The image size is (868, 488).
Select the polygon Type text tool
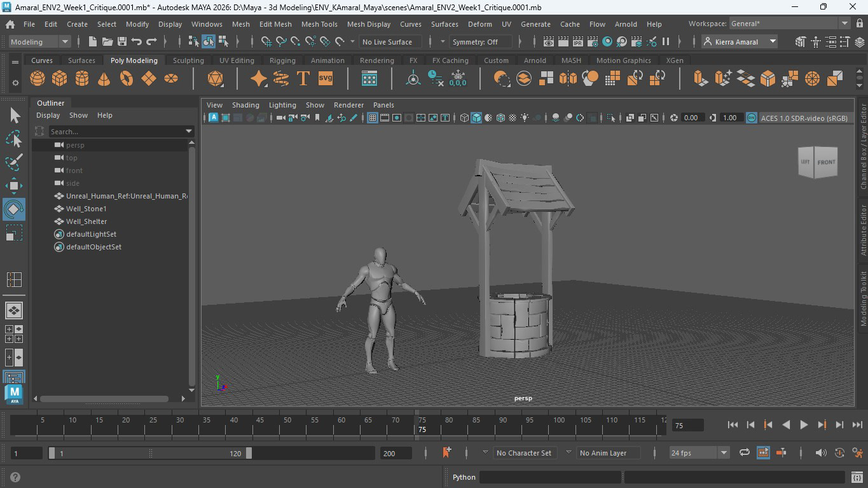click(303, 78)
